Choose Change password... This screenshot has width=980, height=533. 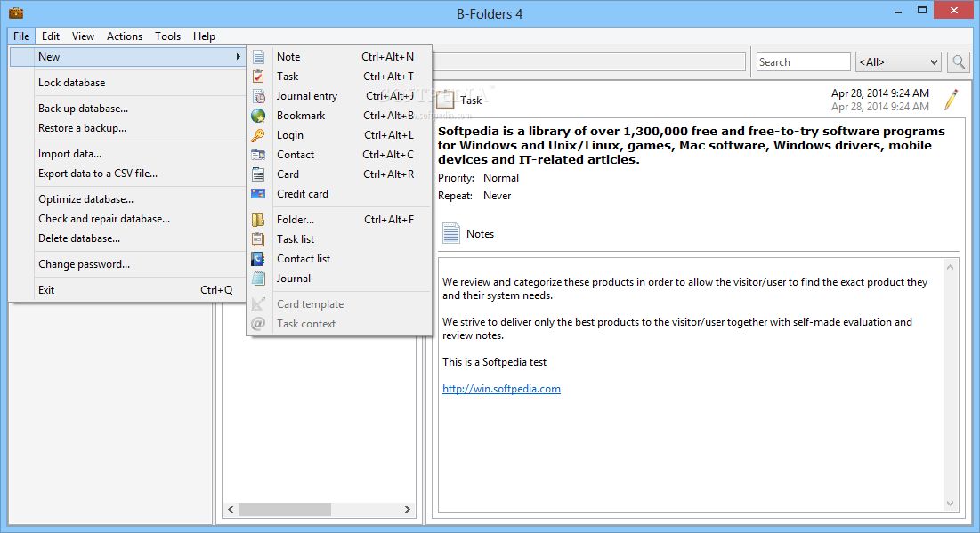coord(127,264)
